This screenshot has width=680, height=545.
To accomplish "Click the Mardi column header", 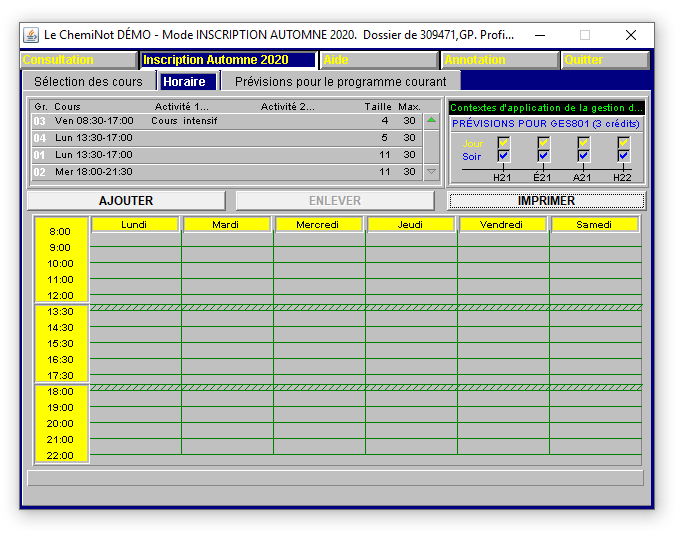I will pos(226,224).
